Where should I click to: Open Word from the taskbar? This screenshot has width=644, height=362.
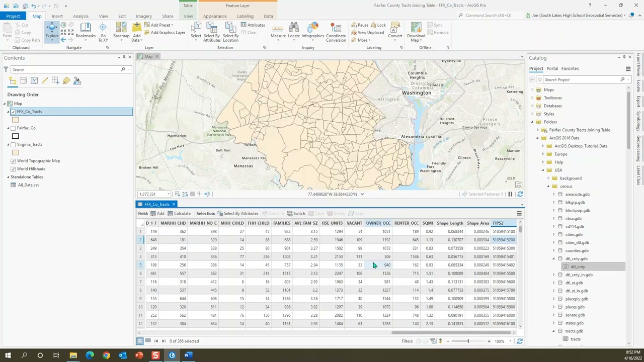(188, 355)
